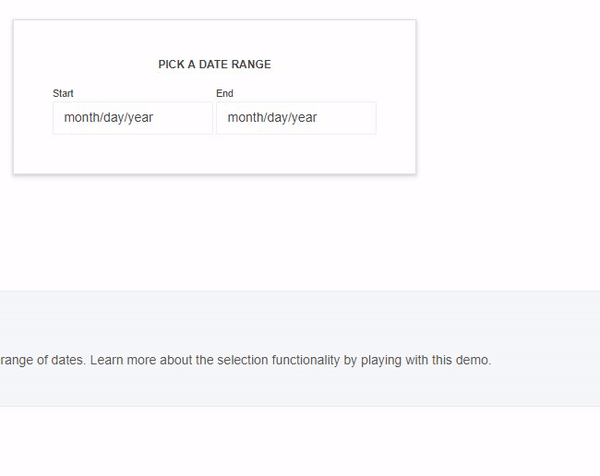
Task: Click the word "demo" in the description
Action: coord(473,360)
